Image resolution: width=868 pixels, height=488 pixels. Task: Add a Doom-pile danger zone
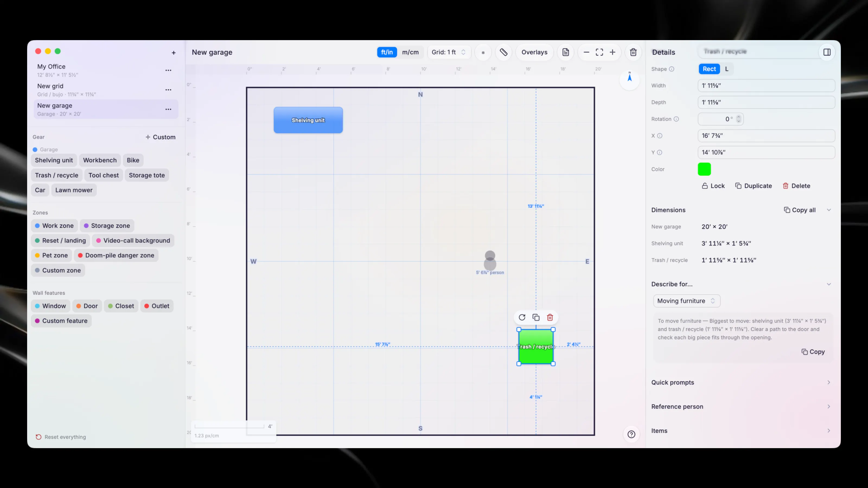[116, 255]
